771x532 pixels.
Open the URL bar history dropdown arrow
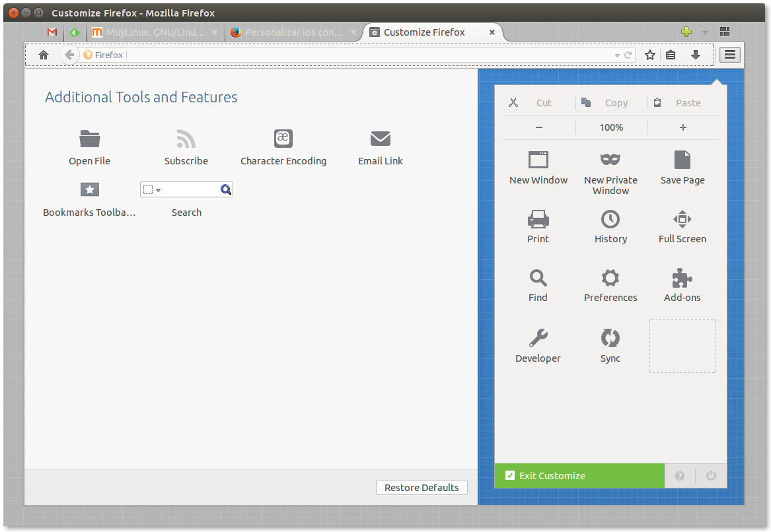[x=617, y=55]
